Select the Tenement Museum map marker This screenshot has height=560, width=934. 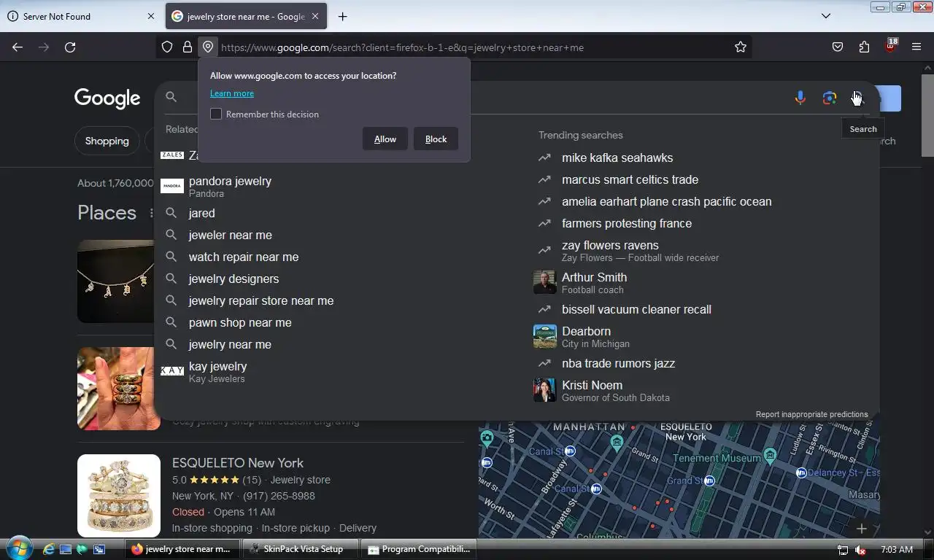point(770,456)
